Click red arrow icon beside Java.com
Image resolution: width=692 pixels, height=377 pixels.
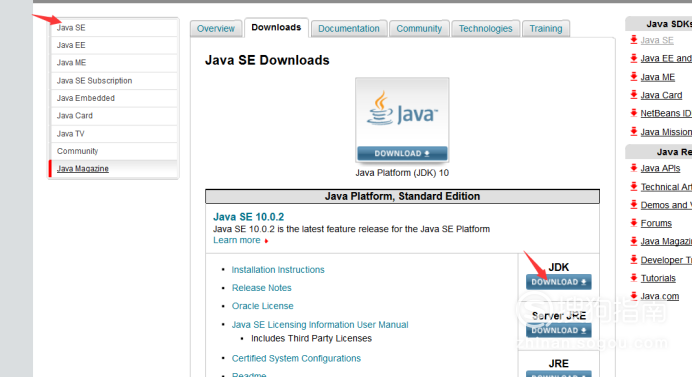click(x=634, y=296)
